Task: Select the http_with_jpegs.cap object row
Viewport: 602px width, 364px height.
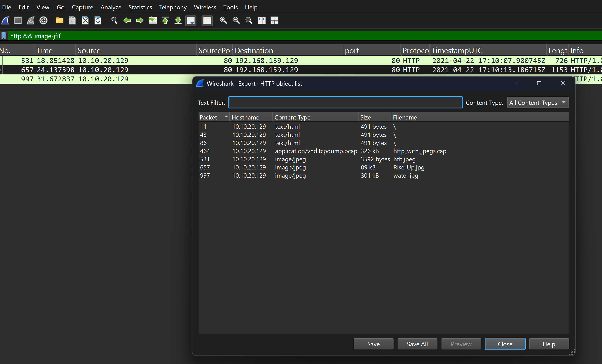Action: coord(384,151)
